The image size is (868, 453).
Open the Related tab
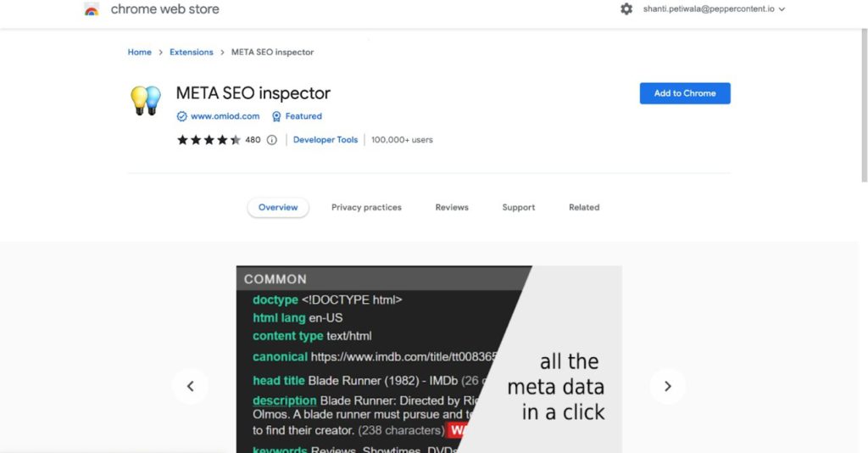click(x=584, y=207)
